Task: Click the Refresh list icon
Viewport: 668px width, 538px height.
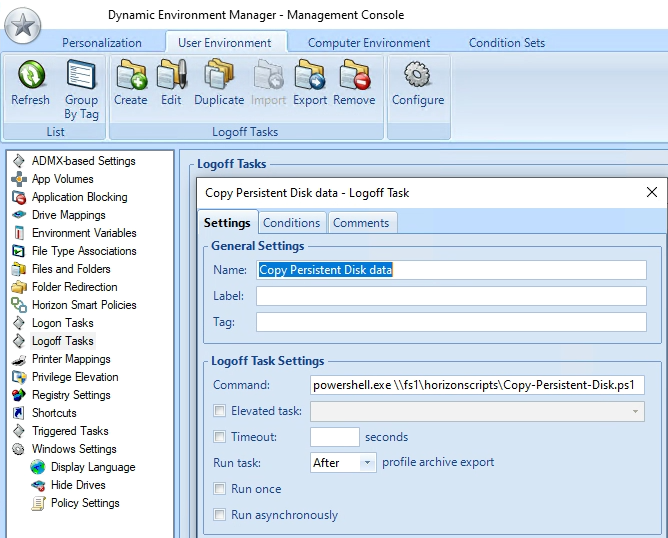Action: tap(31, 75)
